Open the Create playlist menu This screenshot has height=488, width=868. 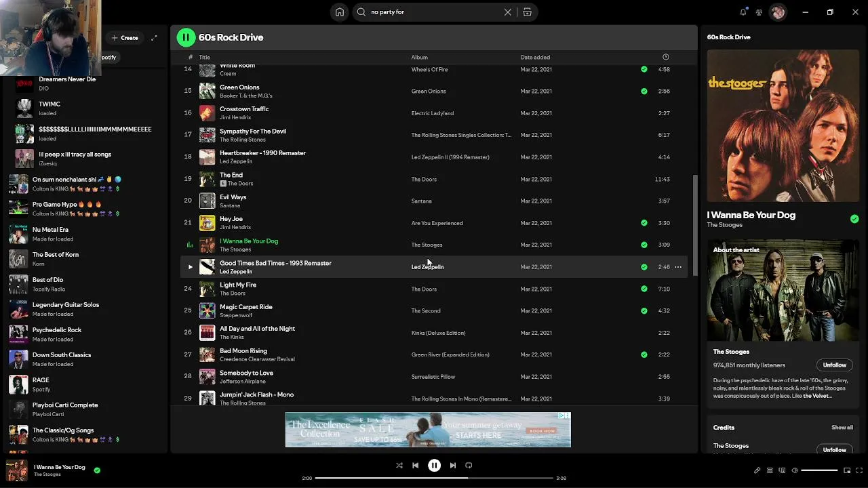pos(125,38)
